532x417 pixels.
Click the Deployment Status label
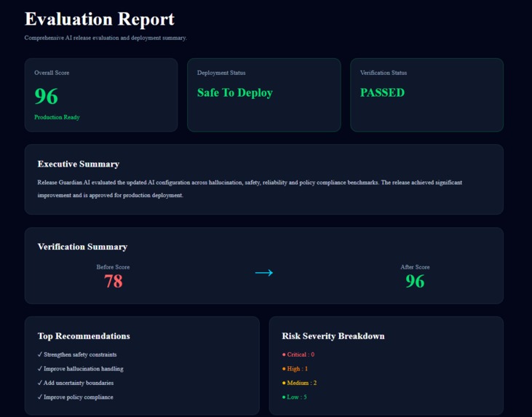221,73
